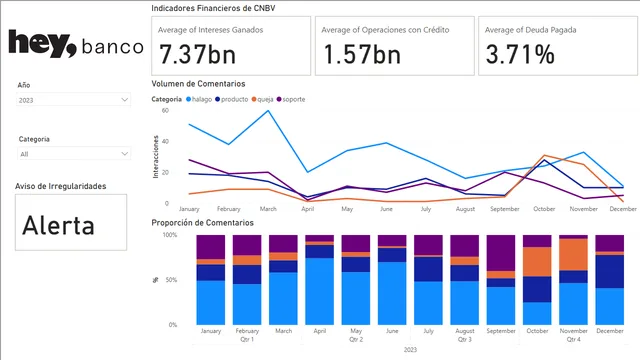Expand the Categoría slicer set to All
640x360 pixels.
[x=73, y=153]
